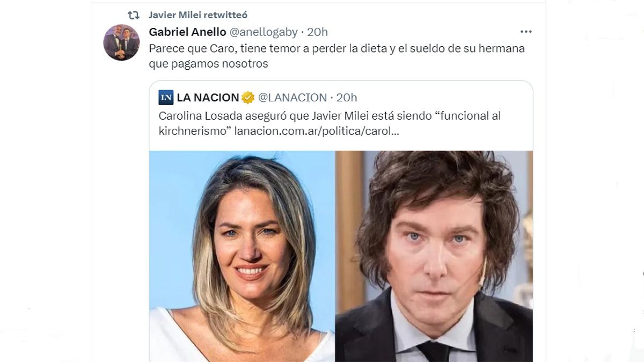Open Gabriel Anello's profile avatar
644x362 pixels.
[121, 42]
